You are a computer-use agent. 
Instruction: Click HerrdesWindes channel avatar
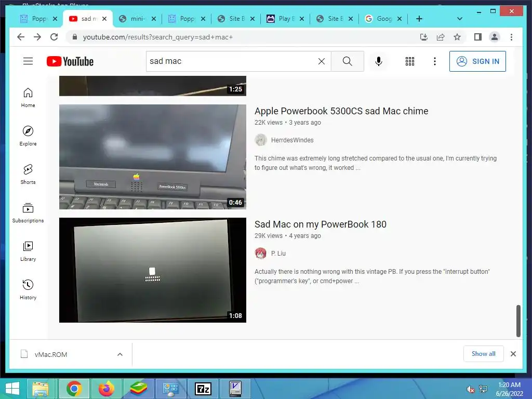click(x=261, y=140)
